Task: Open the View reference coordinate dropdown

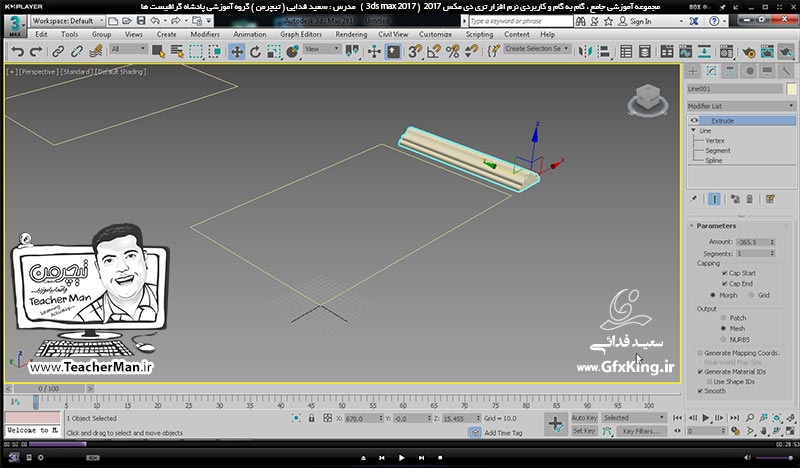Action: pos(322,49)
